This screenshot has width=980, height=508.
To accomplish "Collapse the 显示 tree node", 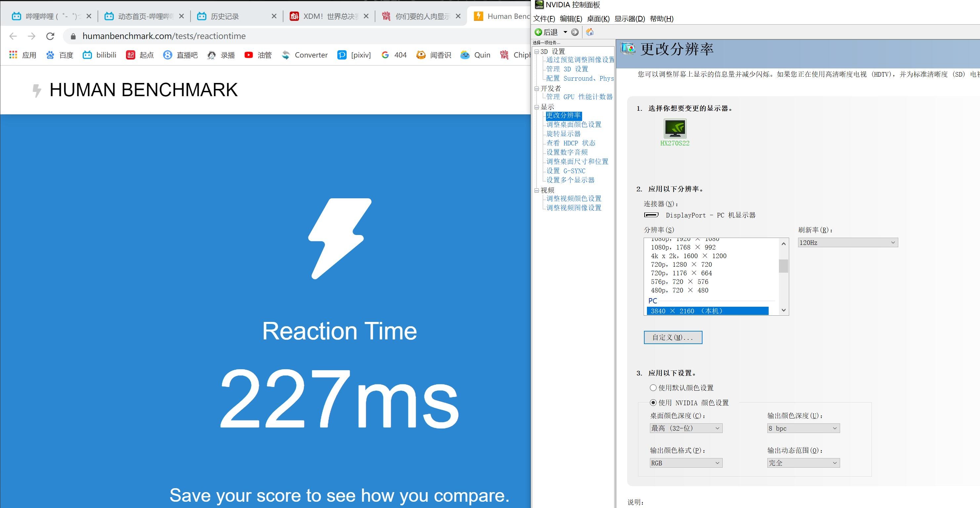I will pos(537,107).
